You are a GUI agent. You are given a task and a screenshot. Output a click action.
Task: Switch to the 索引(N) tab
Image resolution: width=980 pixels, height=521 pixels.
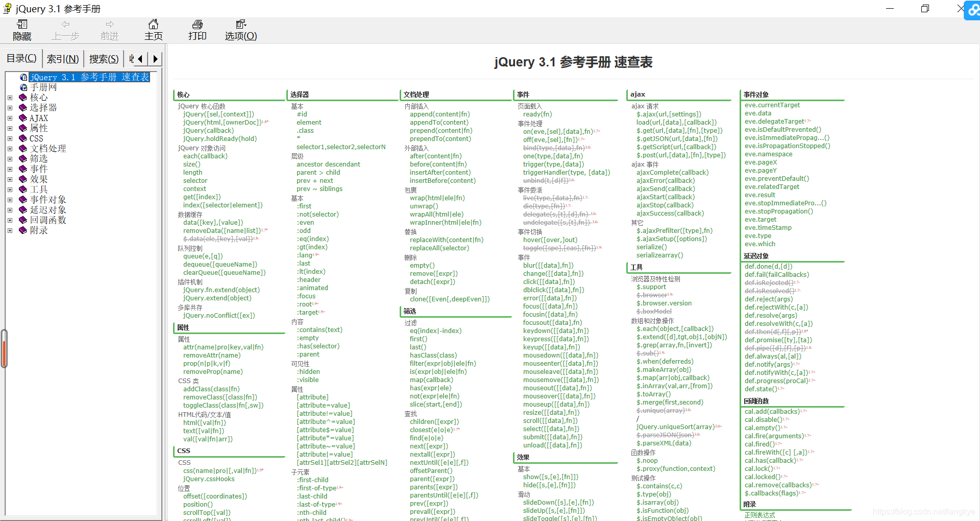pos(63,59)
